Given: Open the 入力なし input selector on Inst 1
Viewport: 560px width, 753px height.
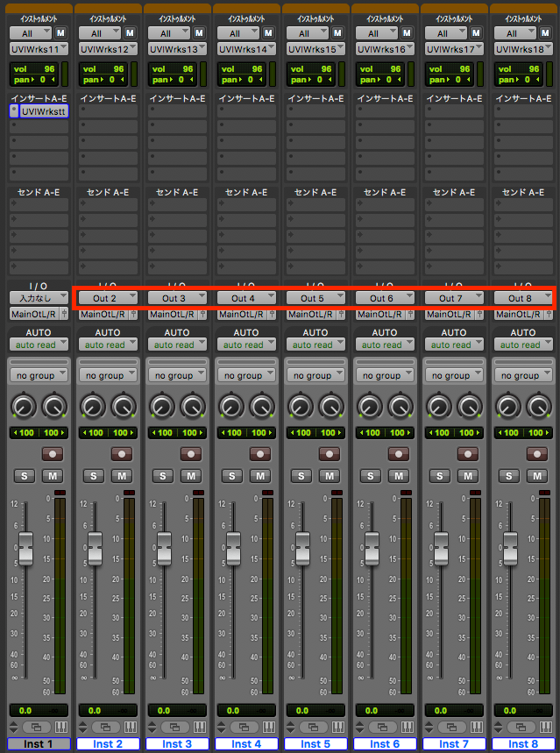Looking at the screenshot, I should pos(39,298).
